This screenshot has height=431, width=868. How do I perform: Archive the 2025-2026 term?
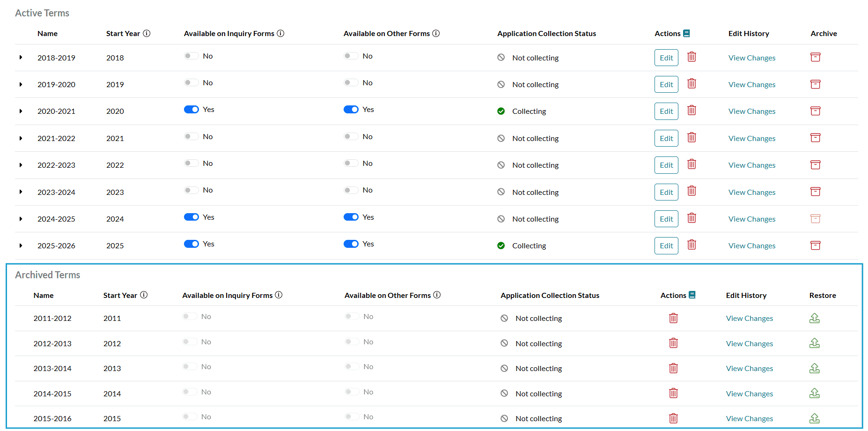[816, 245]
